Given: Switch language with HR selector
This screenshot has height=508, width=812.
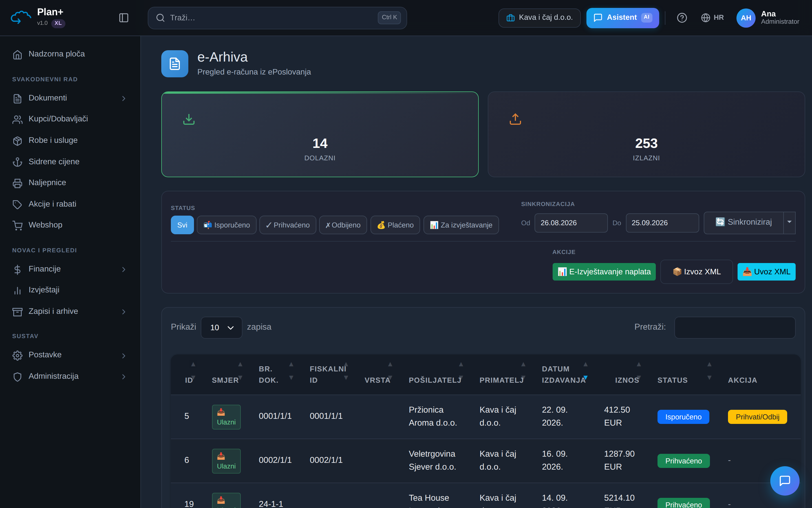Looking at the screenshot, I should 712,18.
